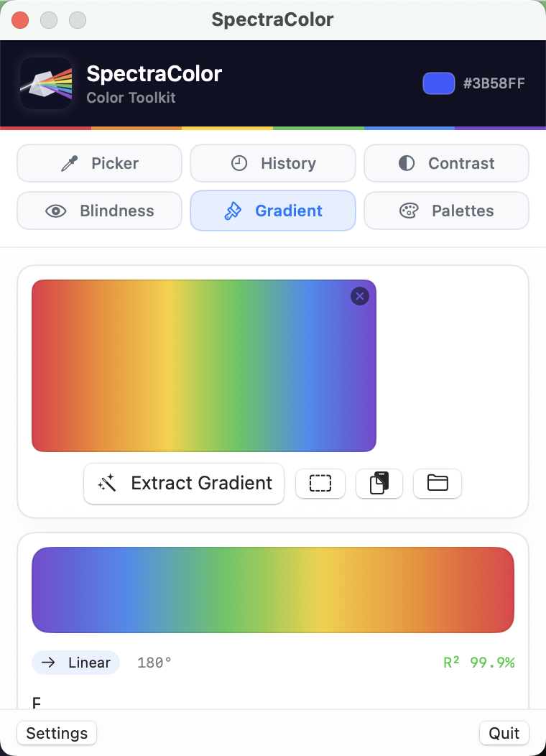The image size is (546, 756).
Task: Click the SpectraColor prism app logo
Action: coord(45,83)
